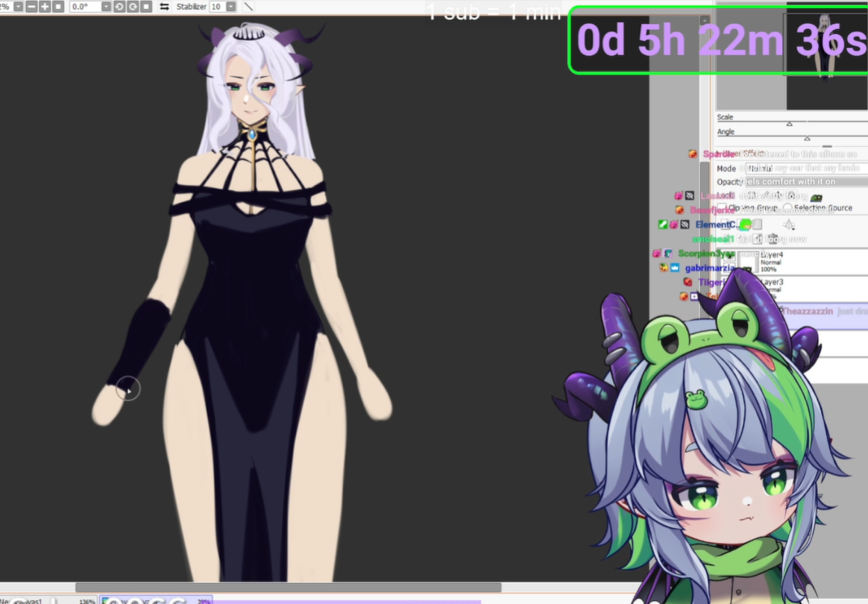This screenshot has height=604, width=868.
Task: Enable the Selection Source option
Action: tap(787, 208)
